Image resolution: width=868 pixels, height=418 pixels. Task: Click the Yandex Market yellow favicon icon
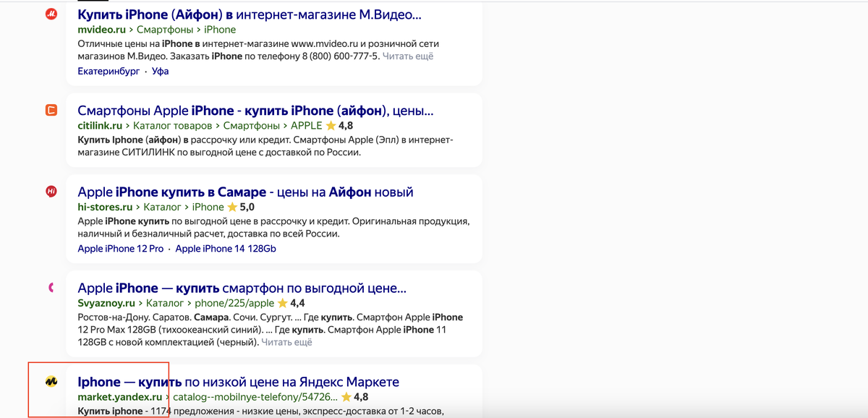coord(51,381)
